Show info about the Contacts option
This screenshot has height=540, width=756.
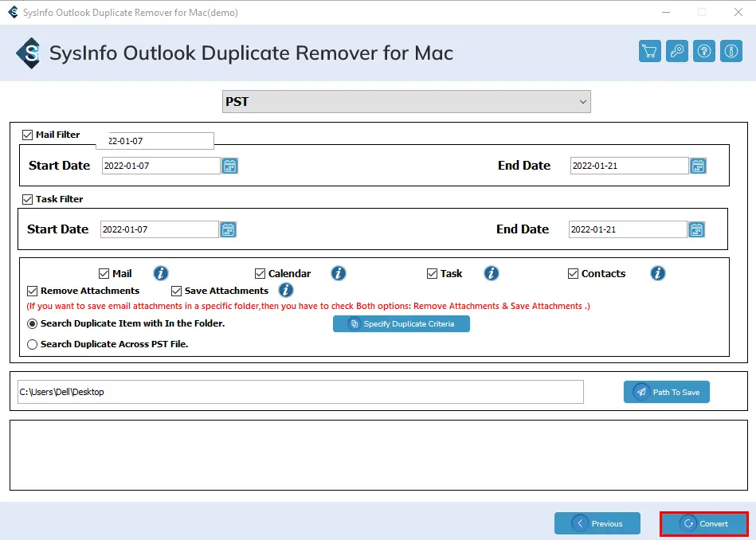pos(658,273)
